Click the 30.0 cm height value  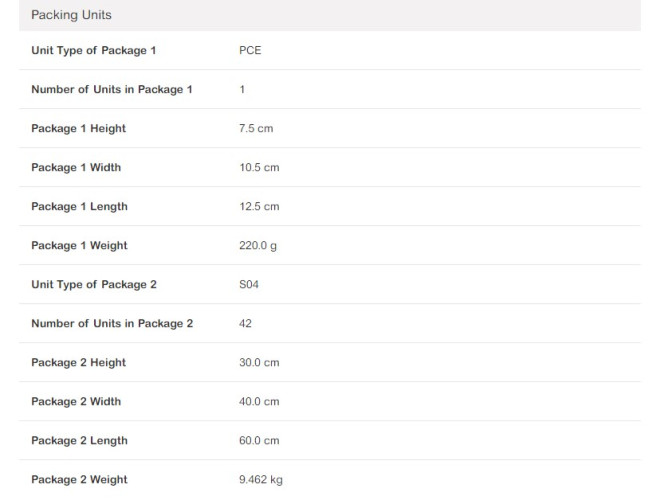(259, 362)
